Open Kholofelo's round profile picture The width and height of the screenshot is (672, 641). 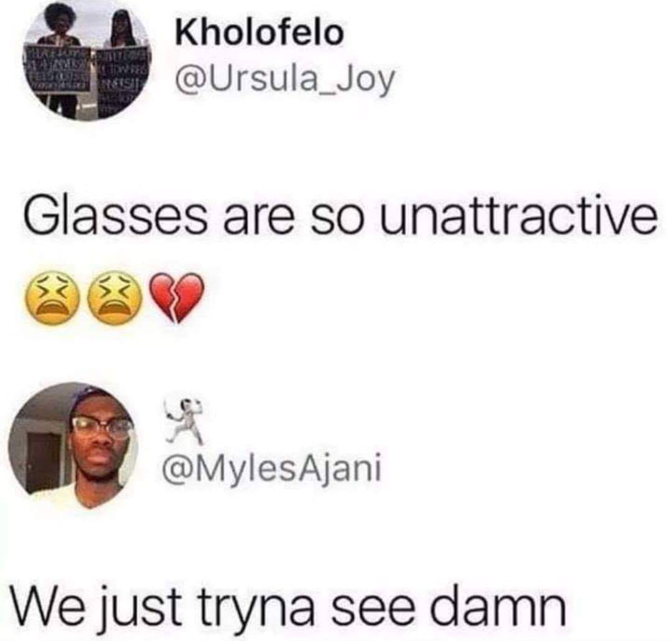88,60
